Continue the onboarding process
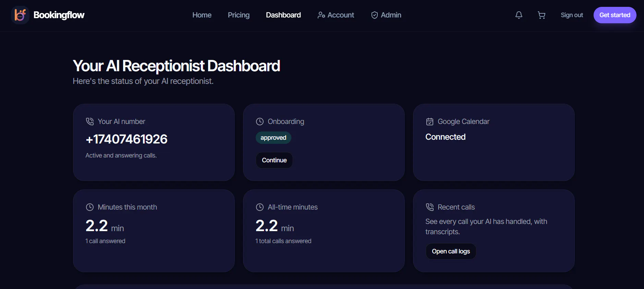 (x=274, y=160)
